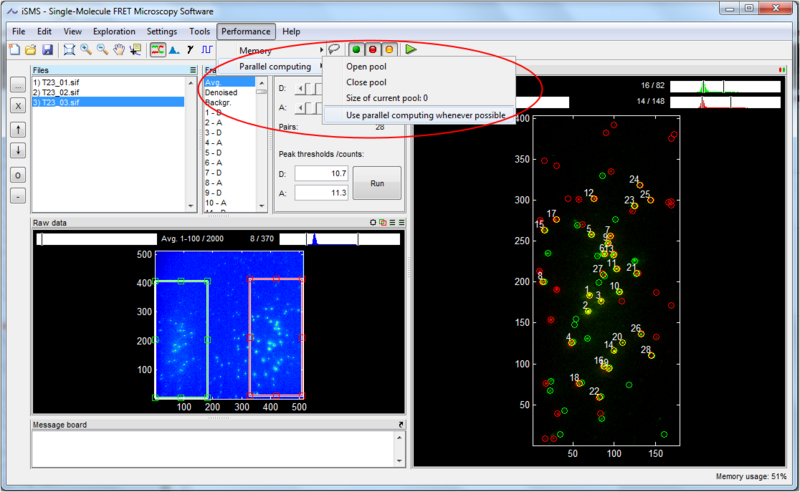Screen dimensions: 800x492
Task: Toggle the green circle toolbar button
Action: point(355,49)
